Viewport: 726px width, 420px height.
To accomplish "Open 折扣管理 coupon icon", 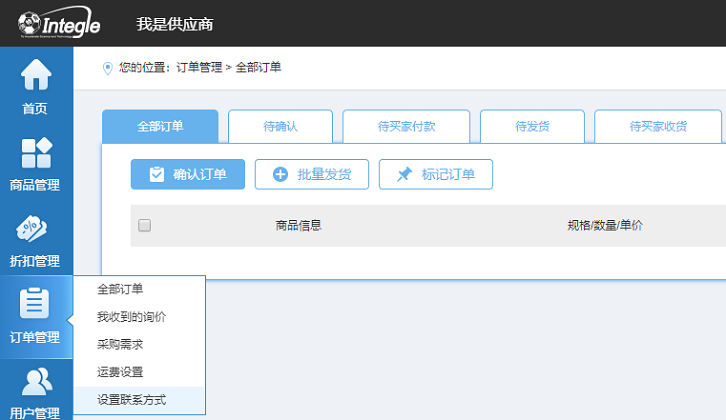I will click(35, 229).
